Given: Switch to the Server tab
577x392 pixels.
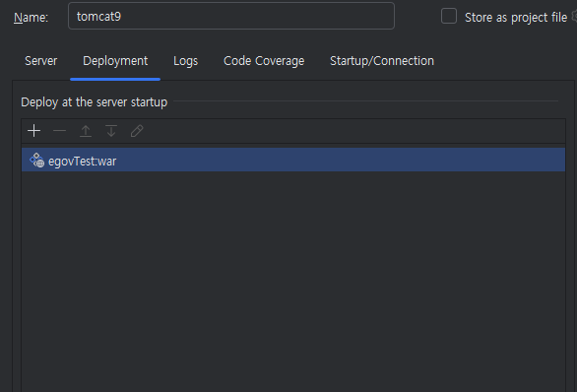Looking at the screenshot, I should pyautogui.click(x=40, y=61).
